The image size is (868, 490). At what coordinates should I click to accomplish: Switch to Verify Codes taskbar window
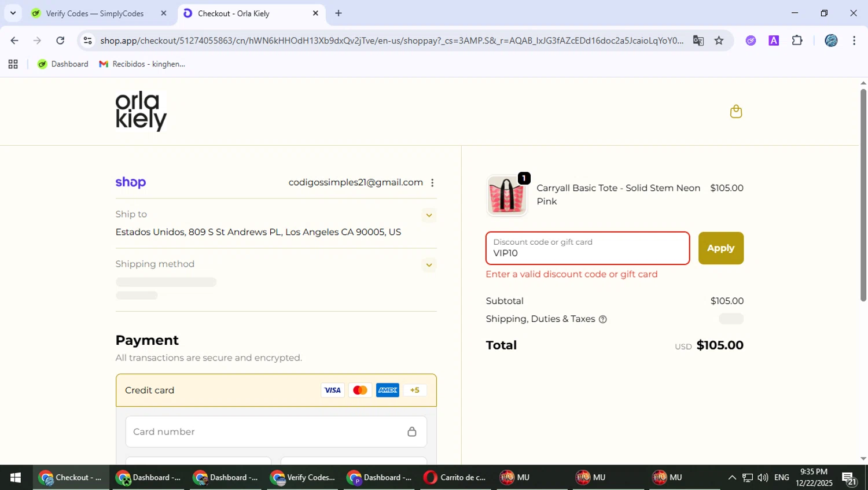coord(303,478)
